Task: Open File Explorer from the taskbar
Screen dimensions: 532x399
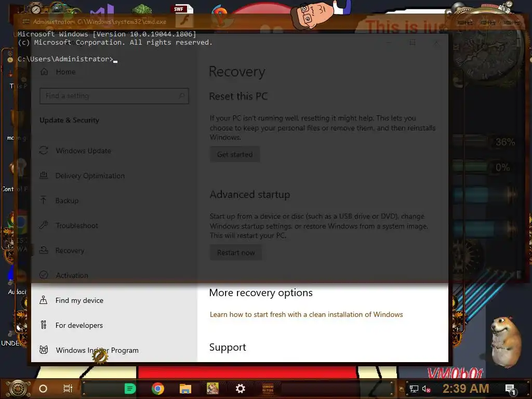Action: pyautogui.click(x=185, y=389)
